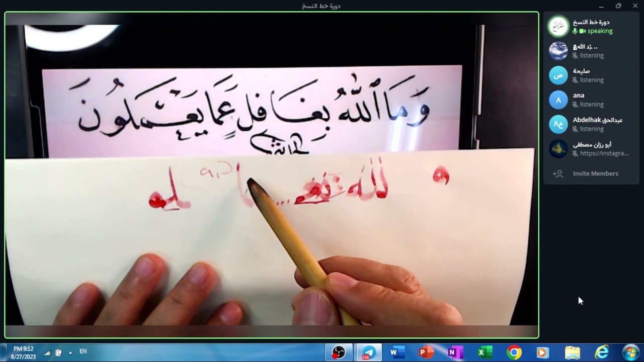This screenshot has height=362, width=644.
Task: Select the Abdelhak participant avatar
Action: pyautogui.click(x=558, y=124)
